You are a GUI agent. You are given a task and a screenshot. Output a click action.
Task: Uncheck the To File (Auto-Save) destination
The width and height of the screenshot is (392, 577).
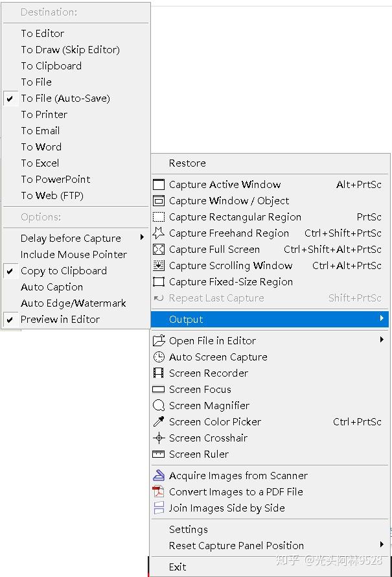(65, 99)
